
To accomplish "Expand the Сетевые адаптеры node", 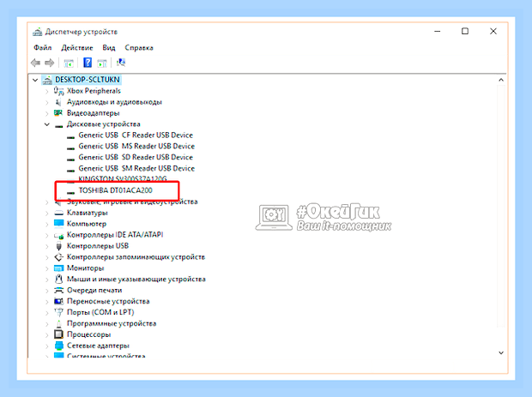I will pos(47,346).
